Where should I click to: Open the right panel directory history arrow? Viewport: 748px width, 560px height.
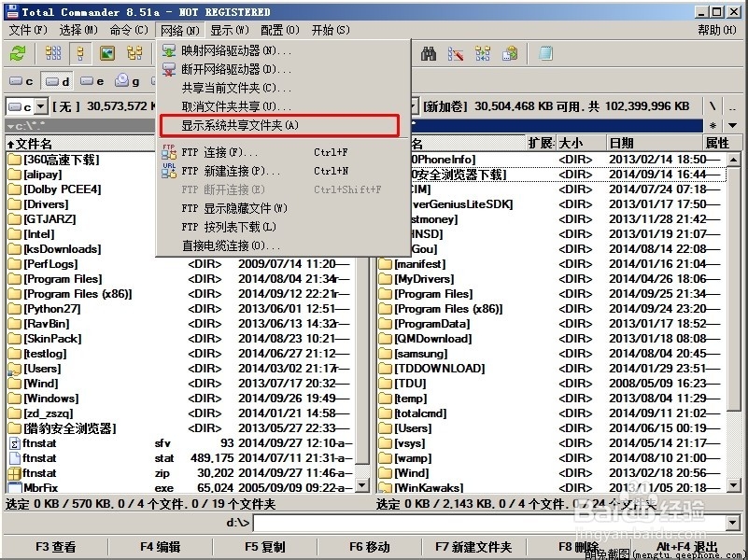coord(733,126)
